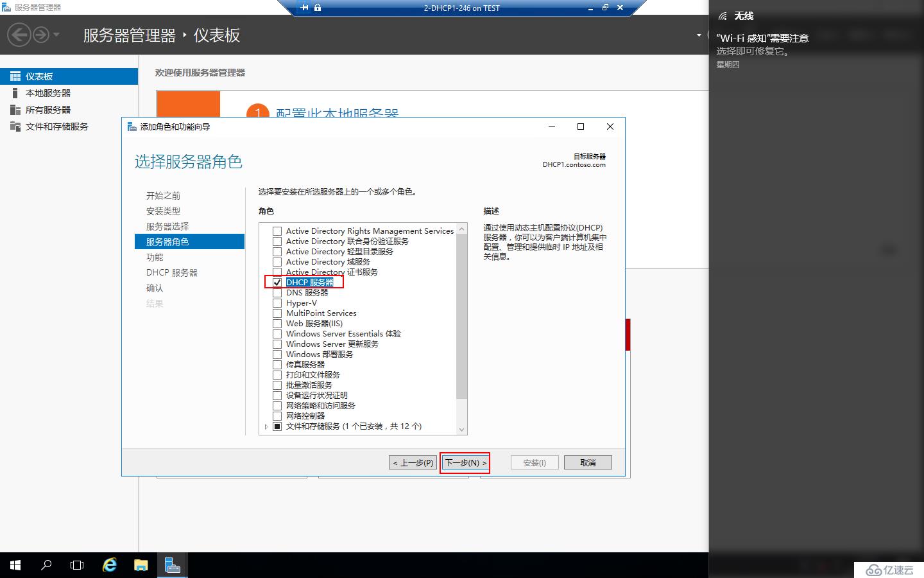This screenshot has height=578, width=924.
Task: Toggle 文件和存储服务 checkbox in roles list
Action: point(277,426)
